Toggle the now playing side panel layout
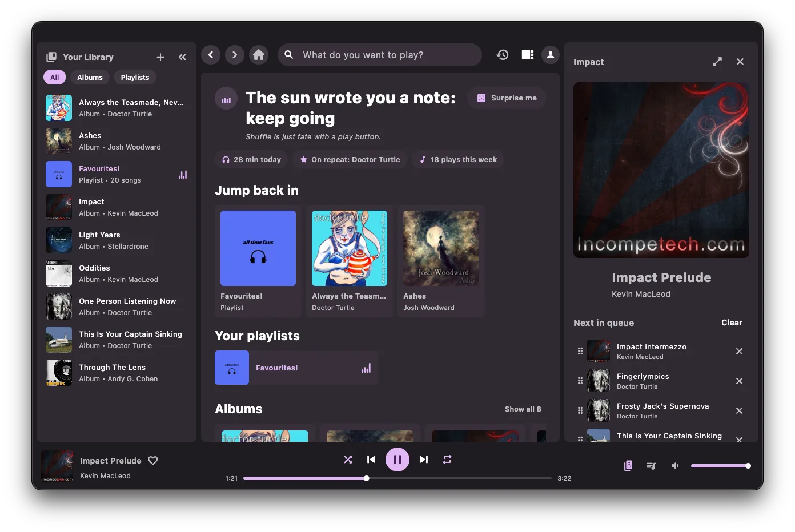 pos(528,55)
